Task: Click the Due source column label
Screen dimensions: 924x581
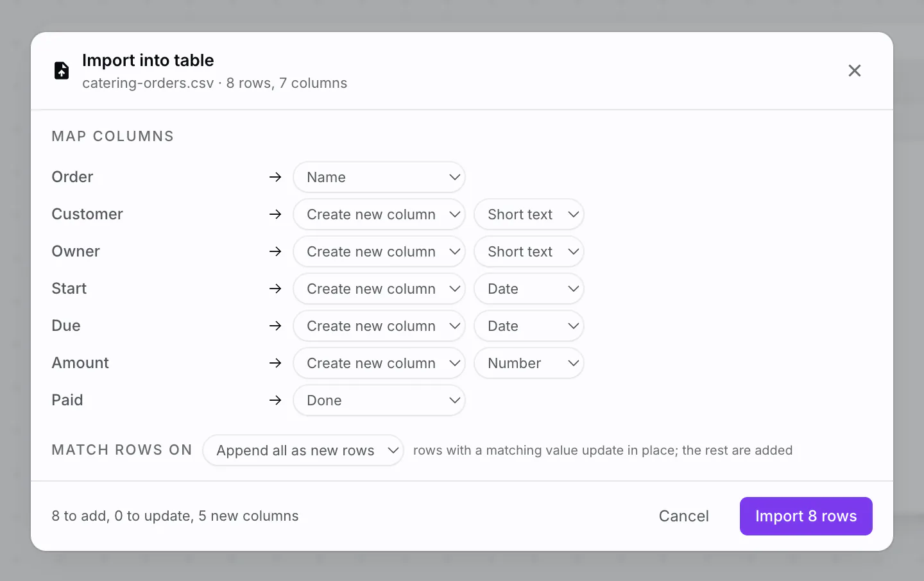Action: point(66,326)
